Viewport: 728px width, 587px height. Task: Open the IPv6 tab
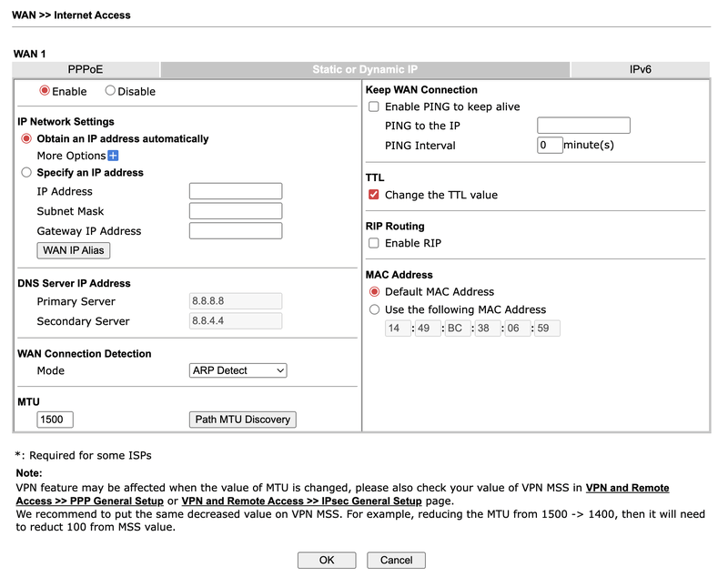click(640, 69)
